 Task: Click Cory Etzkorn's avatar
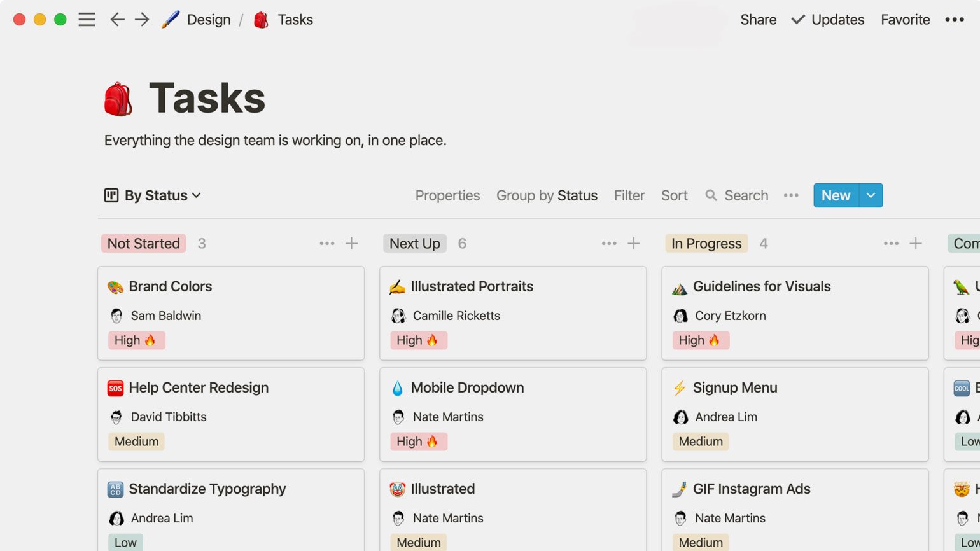[x=680, y=316]
